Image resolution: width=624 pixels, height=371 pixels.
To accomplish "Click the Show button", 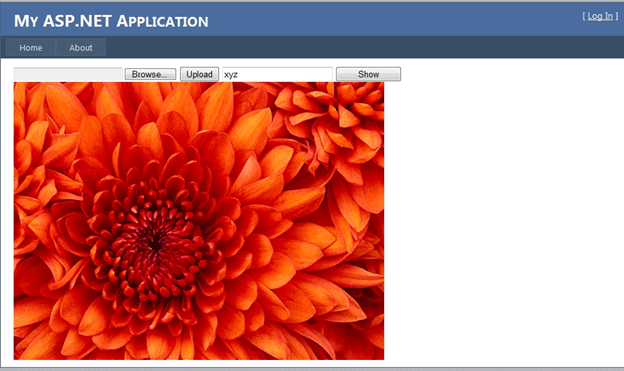I will [369, 74].
